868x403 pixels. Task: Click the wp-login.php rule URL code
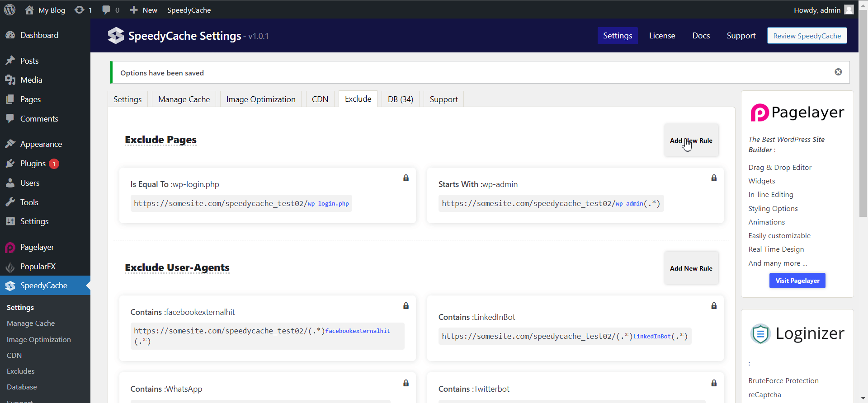241,203
